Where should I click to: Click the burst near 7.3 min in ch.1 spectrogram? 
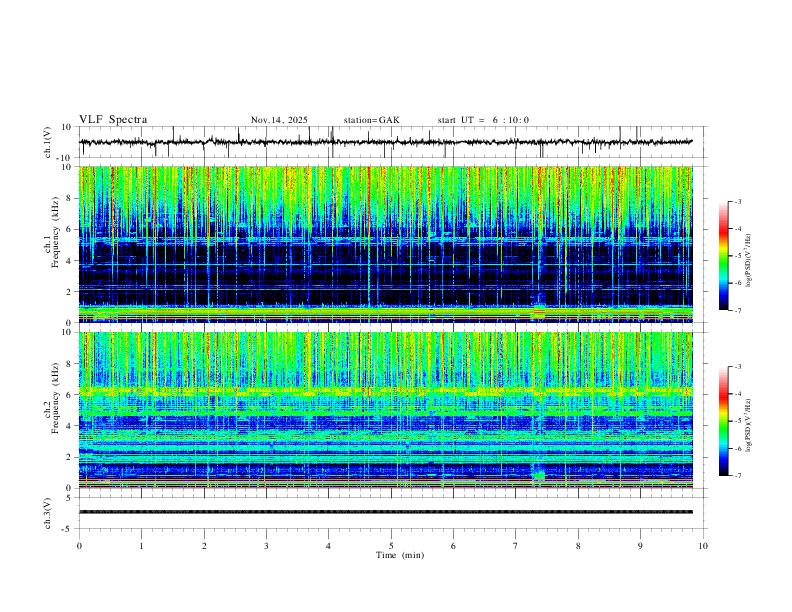(539, 311)
